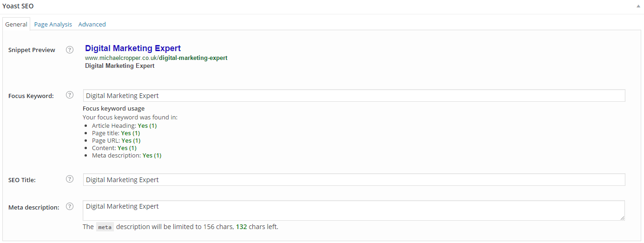Image resolution: width=644 pixels, height=243 pixels.
Task: Show help for the SEO Title field
Action: (x=70, y=179)
